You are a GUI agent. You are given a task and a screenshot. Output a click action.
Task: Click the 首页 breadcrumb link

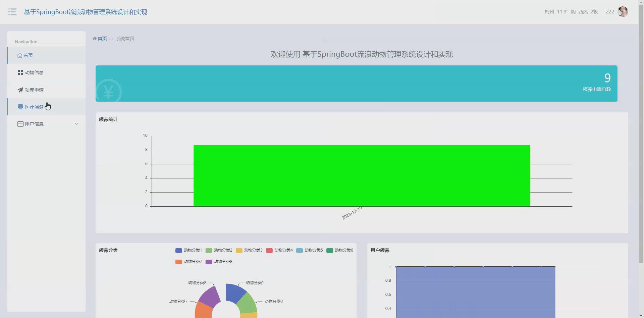(102, 39)
